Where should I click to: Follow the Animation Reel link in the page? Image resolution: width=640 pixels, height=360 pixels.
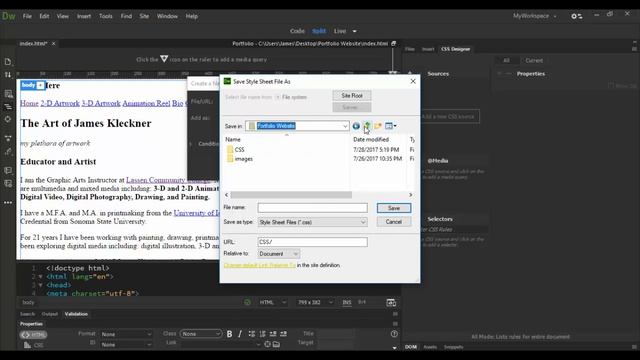[146, 103]
